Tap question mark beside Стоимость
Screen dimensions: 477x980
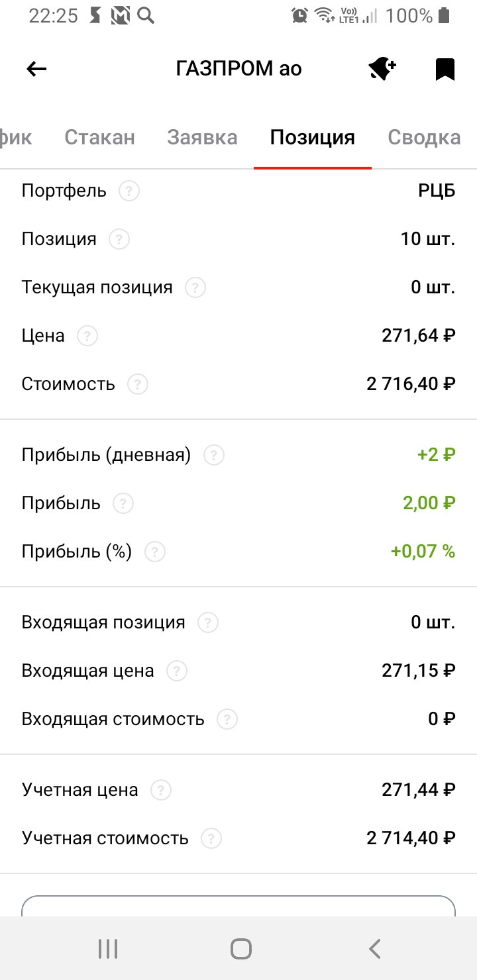[x=138, y=384]
